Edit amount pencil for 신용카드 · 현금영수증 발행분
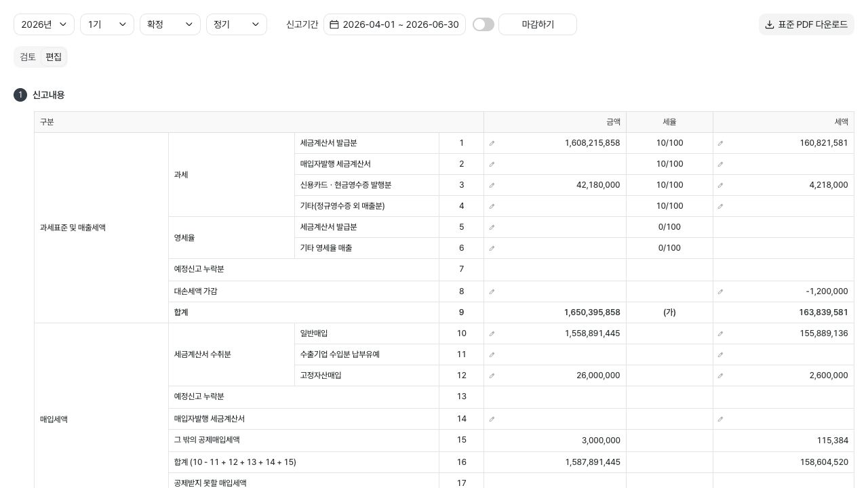868x488 pixels. click(492, 185)
